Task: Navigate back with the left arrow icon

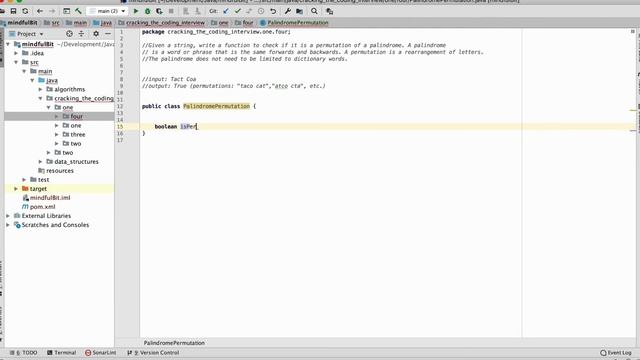Action: 40,11
